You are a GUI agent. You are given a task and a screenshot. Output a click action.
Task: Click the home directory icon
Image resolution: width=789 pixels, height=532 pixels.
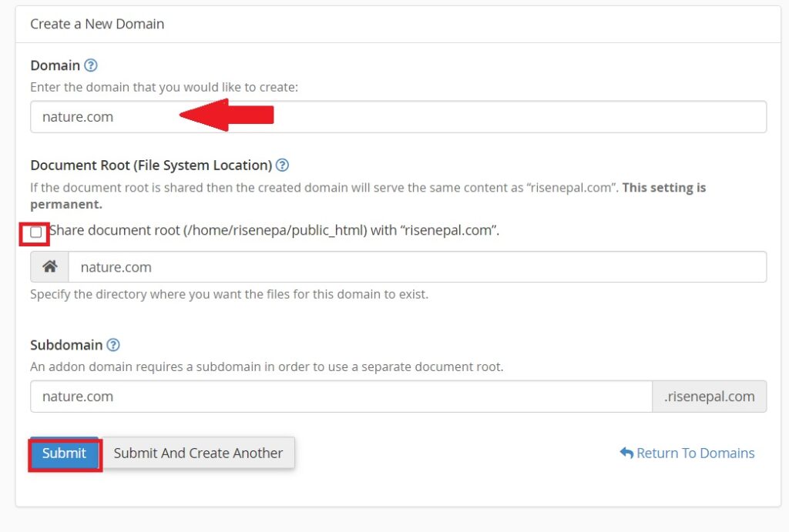tap(49, 267)
